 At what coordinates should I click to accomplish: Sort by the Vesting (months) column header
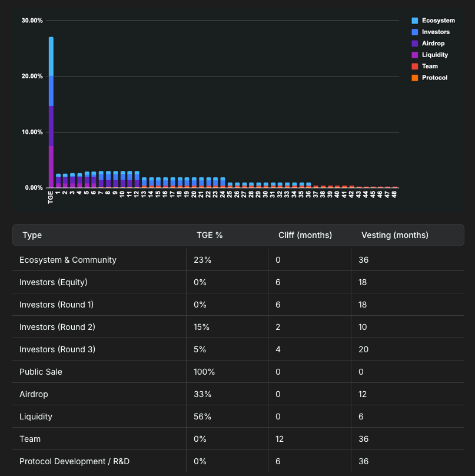pos(394,235)
